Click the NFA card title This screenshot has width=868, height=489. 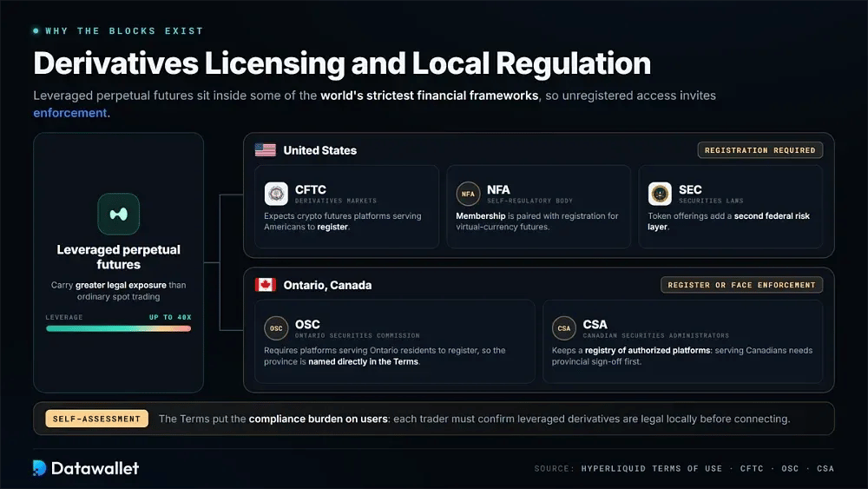click(498, 189)
